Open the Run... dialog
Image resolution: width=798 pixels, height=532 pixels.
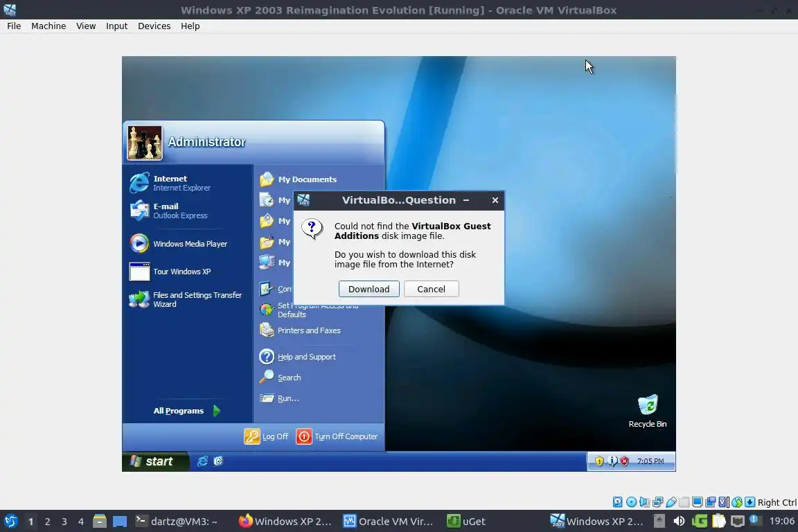tap(279, 398)
